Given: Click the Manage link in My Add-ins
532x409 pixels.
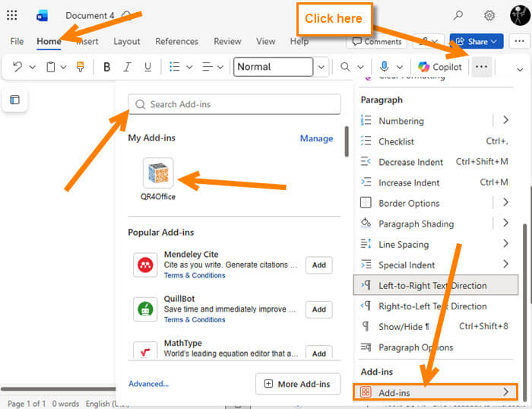Looking at the screenshot, I should coord(316,138).
